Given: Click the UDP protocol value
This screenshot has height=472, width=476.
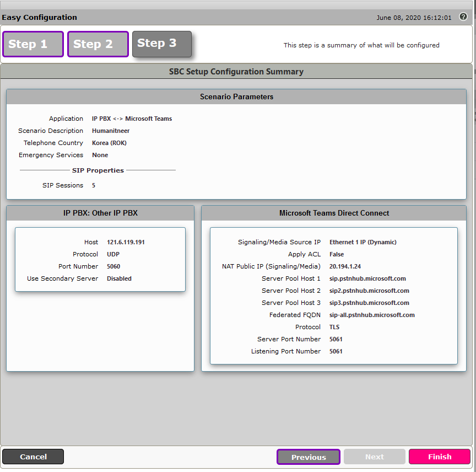Looking at the screenshot, I should click(x=113, y=254).
